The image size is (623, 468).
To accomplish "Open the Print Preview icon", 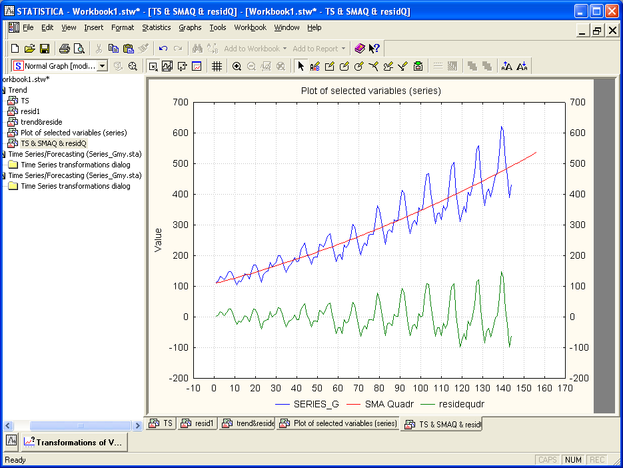I will [x=79, y=48].
